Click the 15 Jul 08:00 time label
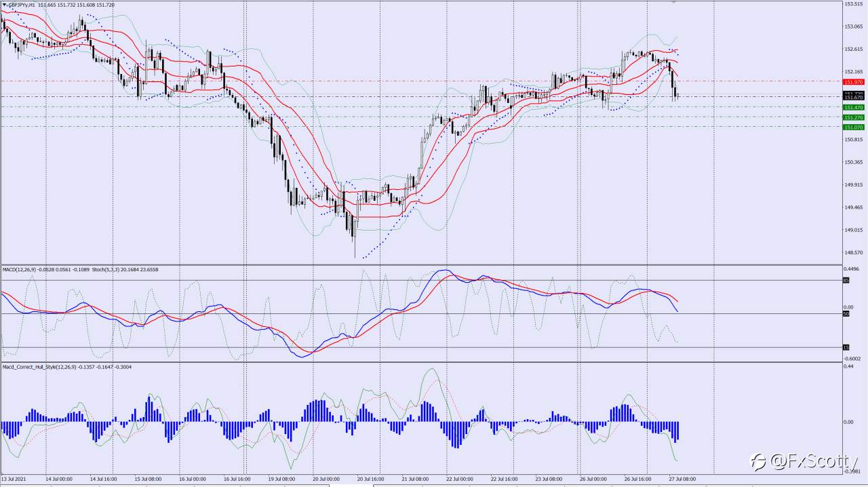This screenshot has height=487, width=868. click(148, 478)
